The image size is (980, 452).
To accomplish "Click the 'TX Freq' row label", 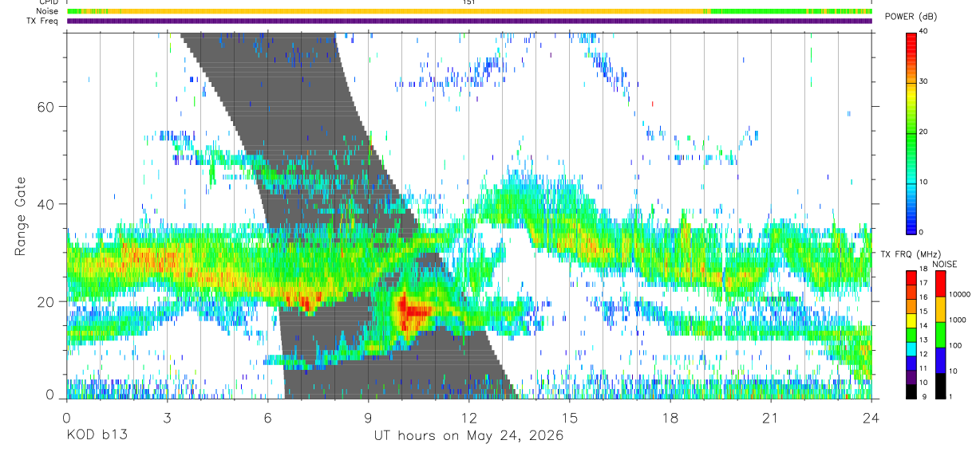I will tap(43, 21).
